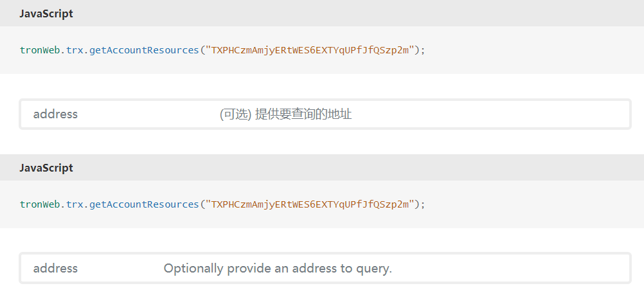
Task: Click the Chinese description '(可选) 提供要查询的地址'
Action: point(286,114)
